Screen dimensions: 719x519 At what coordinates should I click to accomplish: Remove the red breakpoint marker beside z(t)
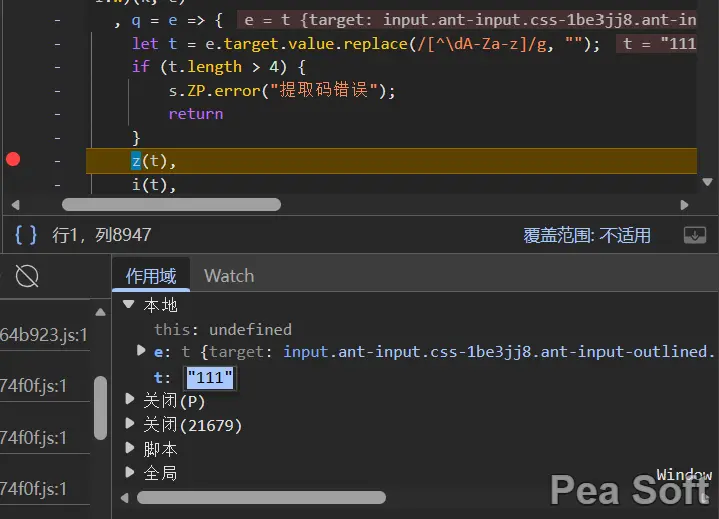13,160
